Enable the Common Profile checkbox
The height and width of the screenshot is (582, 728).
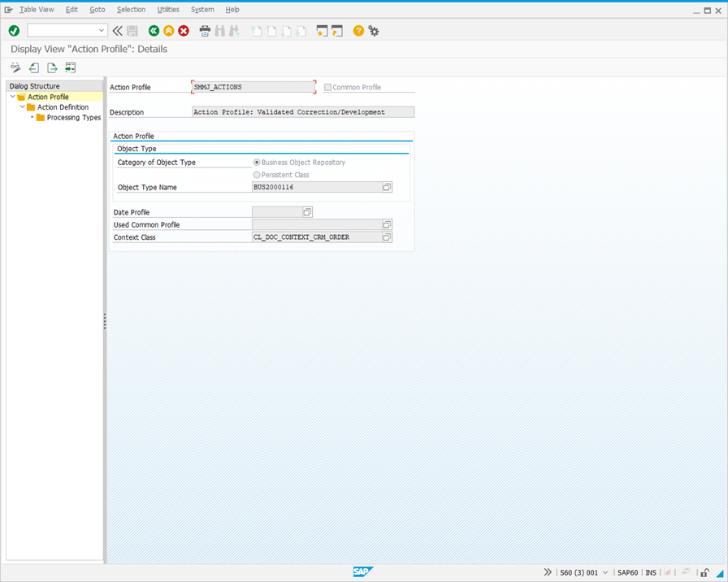[327, 86]
